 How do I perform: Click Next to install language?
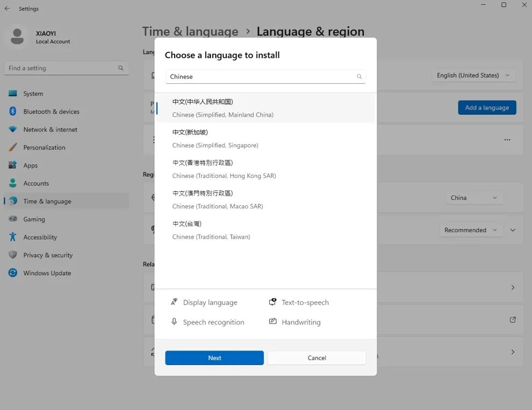click(214, 358)
